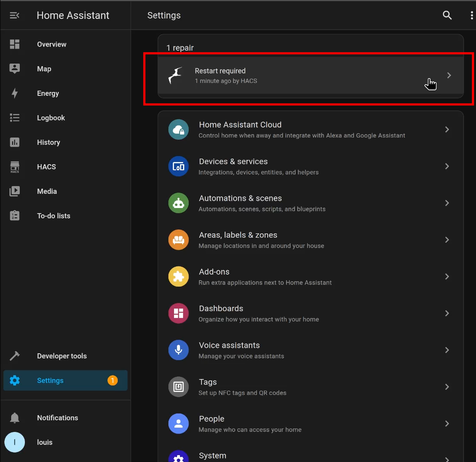Click the Settings gear icon in sidebar
The width and height of the screenshot is (476, 462).
pyautogui.click(x=15, y=380)
